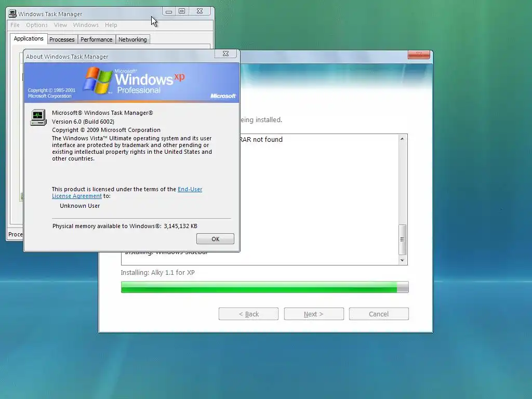Open the End-User License Agreement link

pyautogui.click(x=127, y=192)
